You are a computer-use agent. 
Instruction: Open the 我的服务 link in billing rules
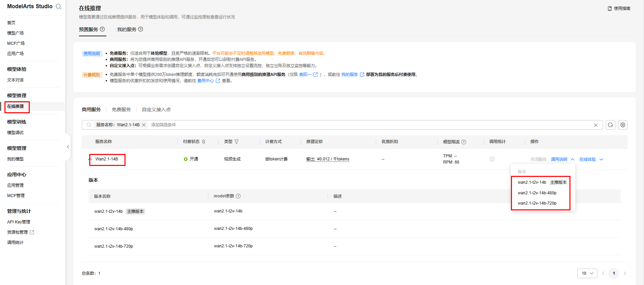(350, 75)
